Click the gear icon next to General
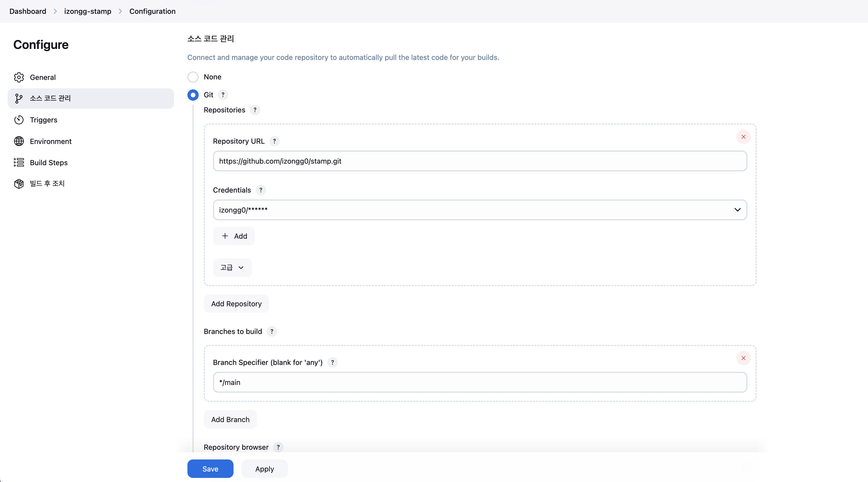This screenshot has width=868, height=482. [x=19, y=77]
